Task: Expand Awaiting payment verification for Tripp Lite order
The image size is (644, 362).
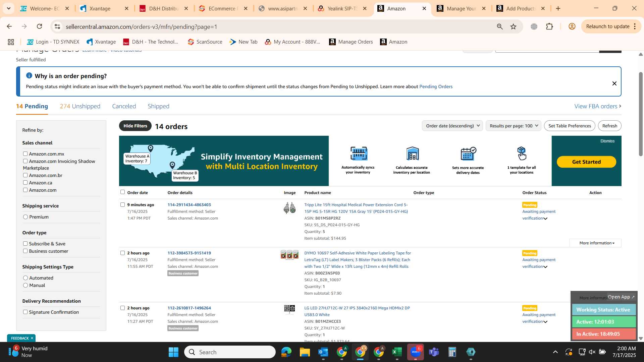Action: click(x=545, y=219)
